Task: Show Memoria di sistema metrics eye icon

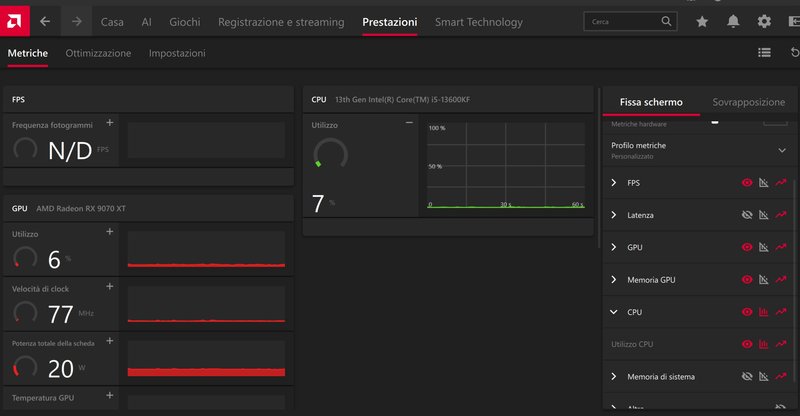Action: tap(747, 377)
